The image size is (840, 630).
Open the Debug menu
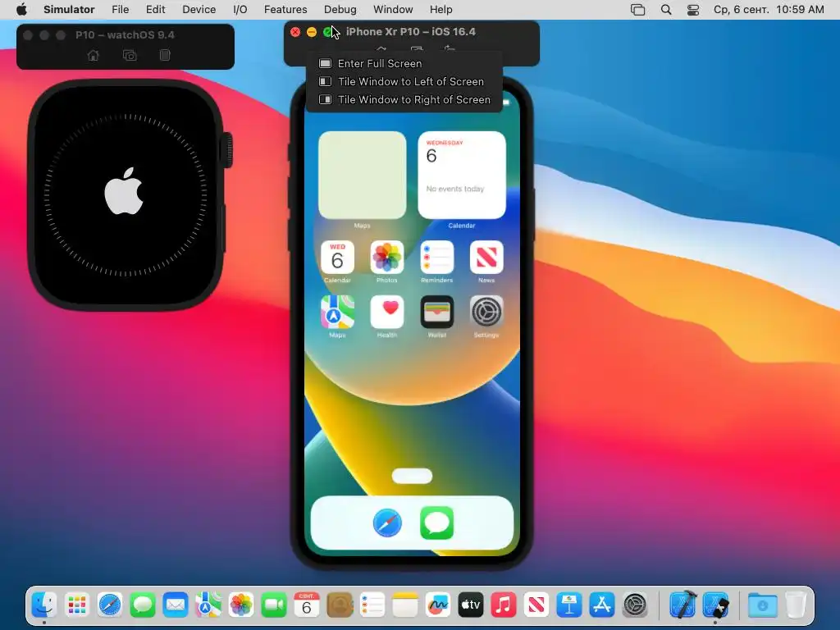(x=340, y=9)
